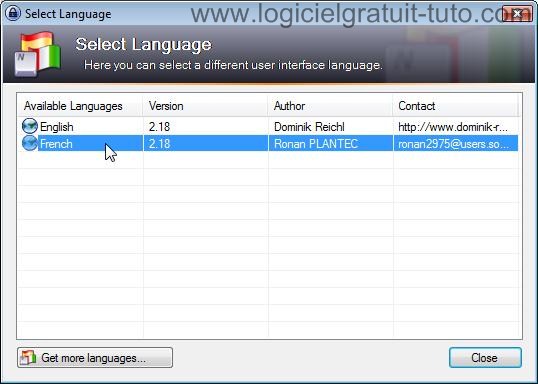Sort by Version column header
This screenshot has height=384, width=538.
pos(205,106)
